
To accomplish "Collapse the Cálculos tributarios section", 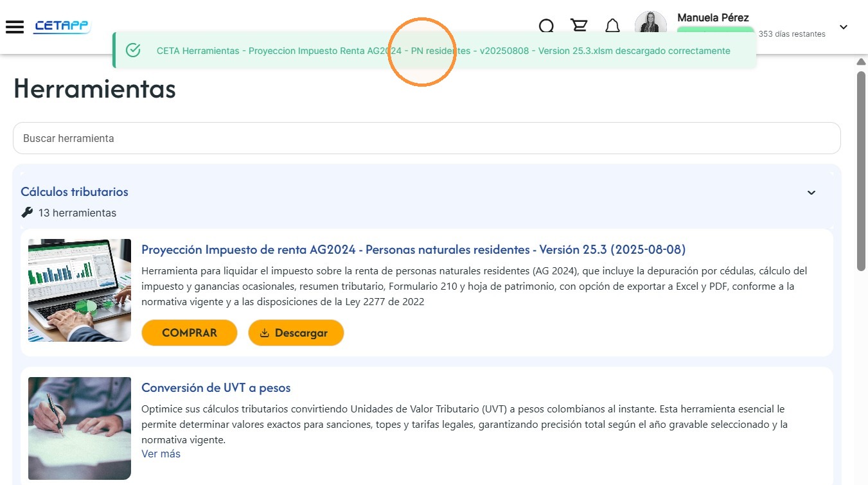I will click(811, 193).
